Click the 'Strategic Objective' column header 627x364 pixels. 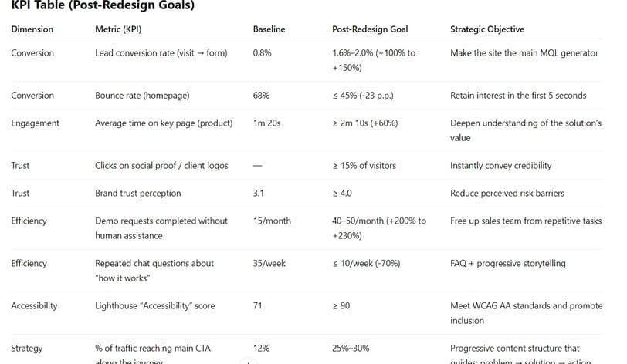(x=487, y=29)
